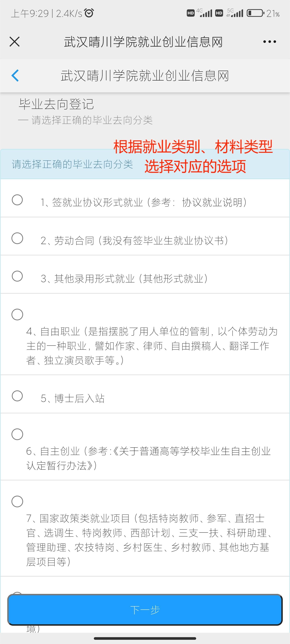290x644 pixels.
Task: Choose the 国家政策类就业项目 radio button
Action: coord(17,501)
